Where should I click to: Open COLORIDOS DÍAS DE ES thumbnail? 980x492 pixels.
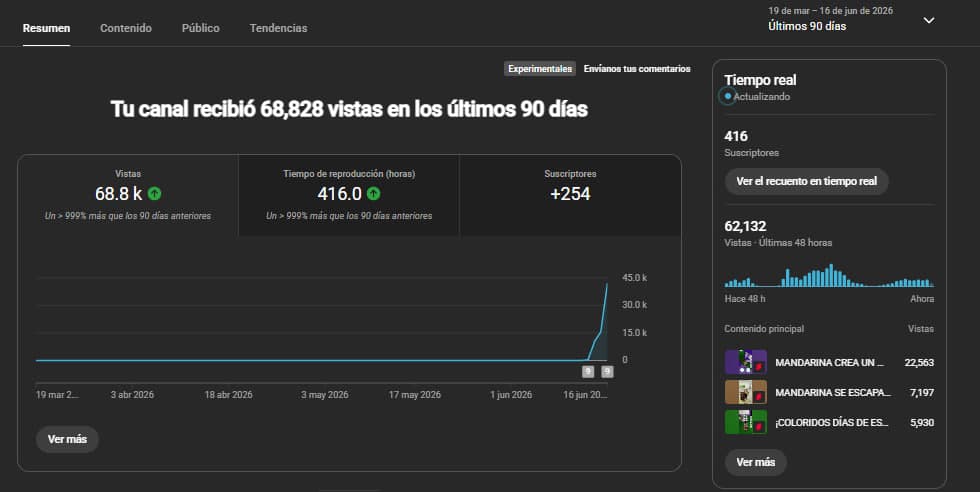pos(746,422)
